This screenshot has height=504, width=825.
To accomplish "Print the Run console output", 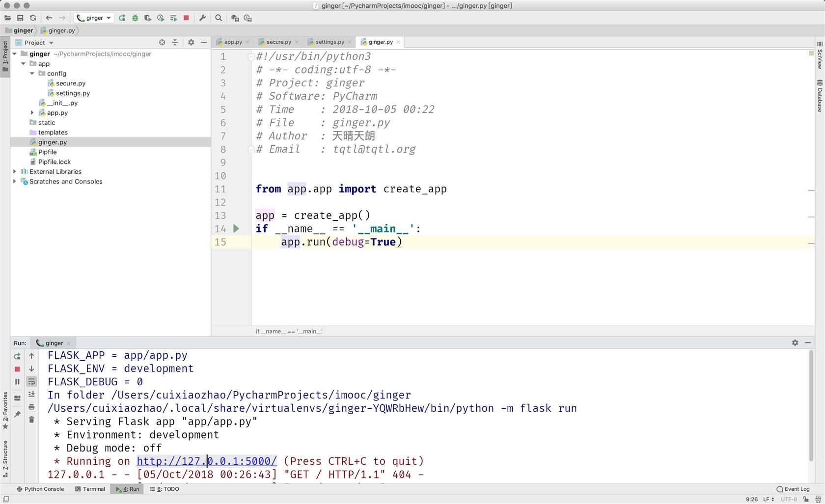I will click(31, 407).
